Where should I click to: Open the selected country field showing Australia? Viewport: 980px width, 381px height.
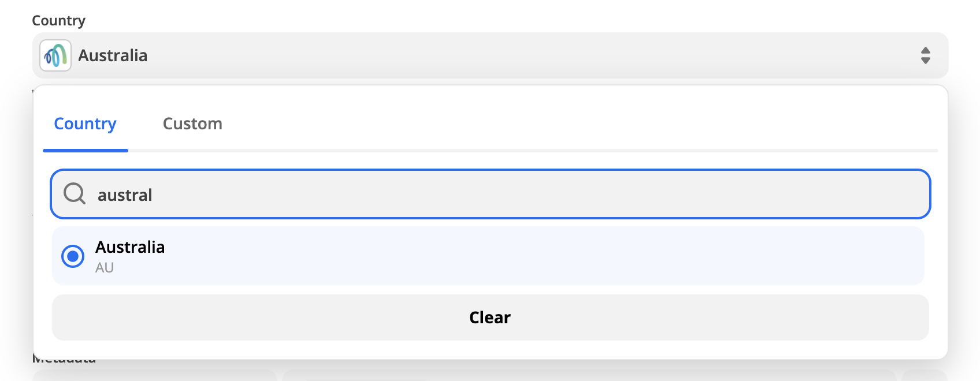click(x=462, y=55)
